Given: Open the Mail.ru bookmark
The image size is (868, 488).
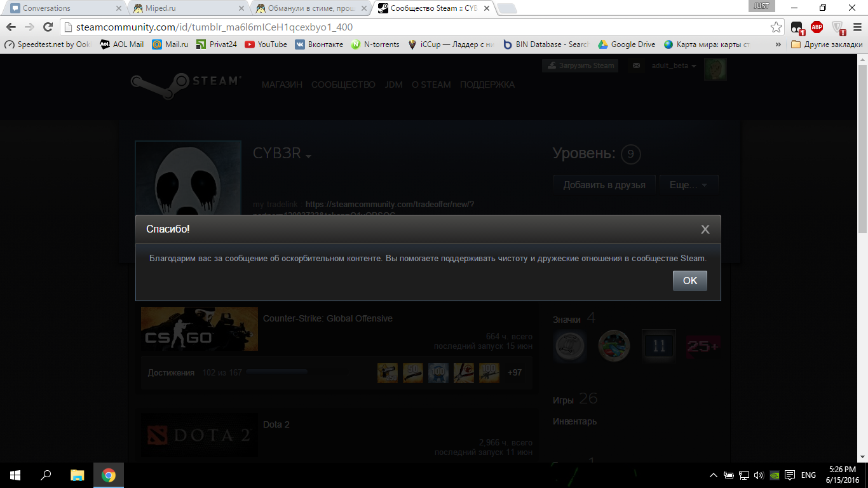Looking at the screenshot, I should pos(170,44).
